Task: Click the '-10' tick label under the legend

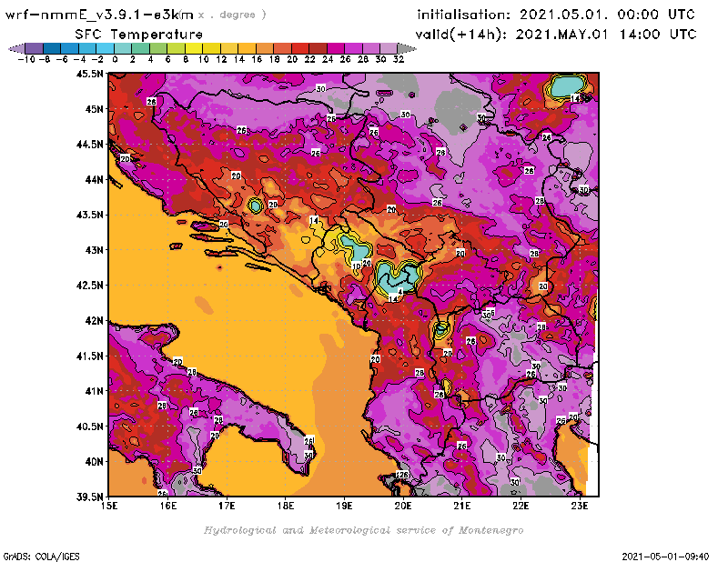Action: pyautogui.click(x=26, y=59)
